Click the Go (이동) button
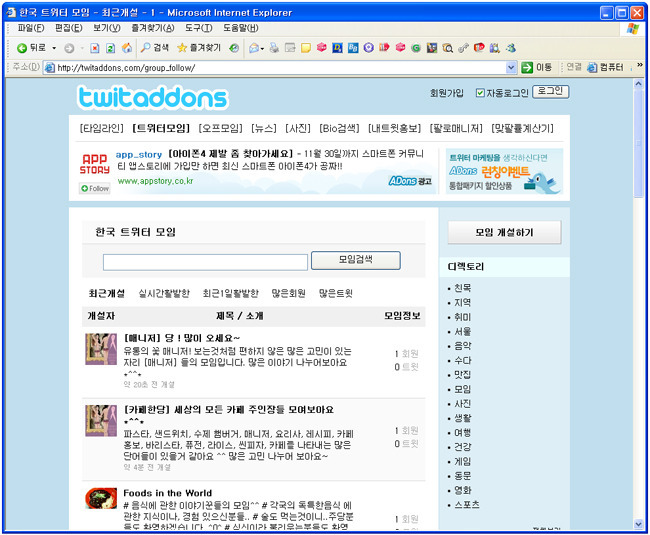Image resolution: width=650 pixels, height=535 pixels. pos(536,67)
